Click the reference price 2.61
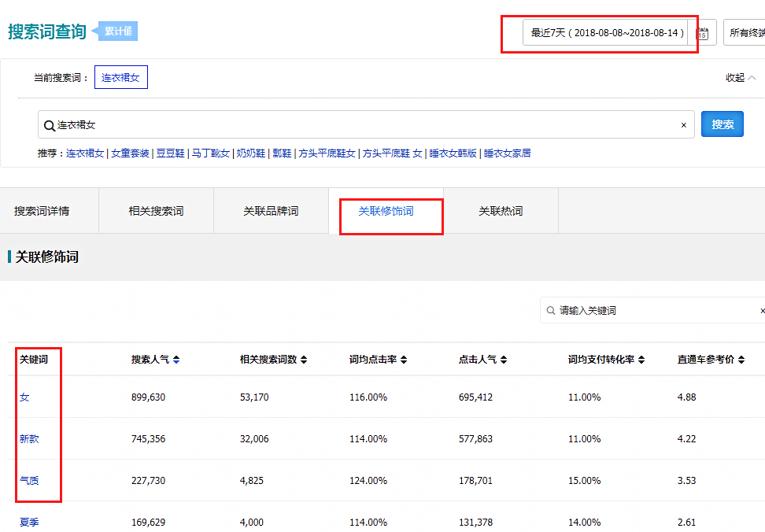The height and width of the screenshot is (532, 765). [686, 523]
